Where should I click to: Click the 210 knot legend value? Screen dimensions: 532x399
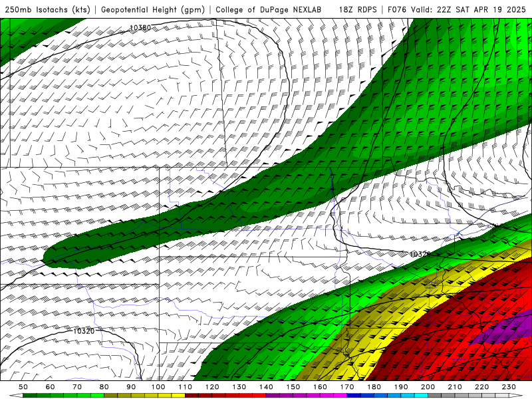(x=455, y=387)
